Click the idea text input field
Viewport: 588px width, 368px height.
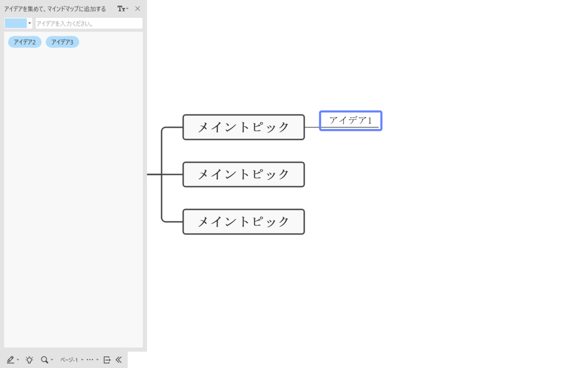tap(89, 23)
